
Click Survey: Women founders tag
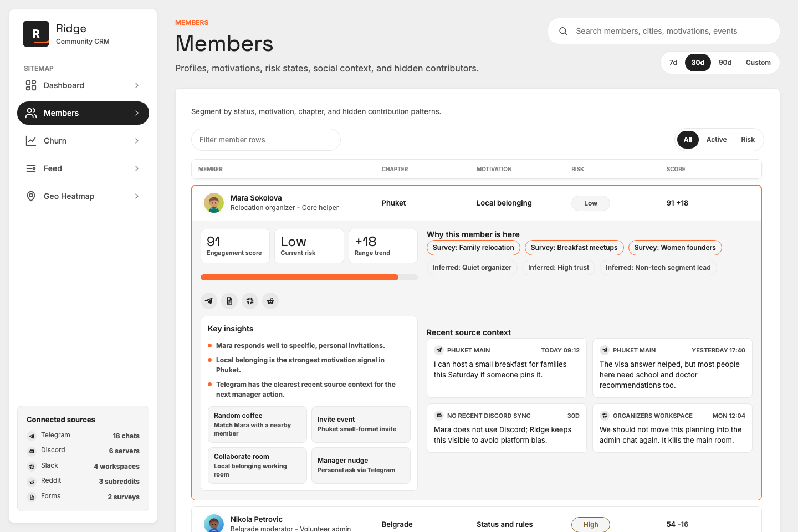click(675, 248)
